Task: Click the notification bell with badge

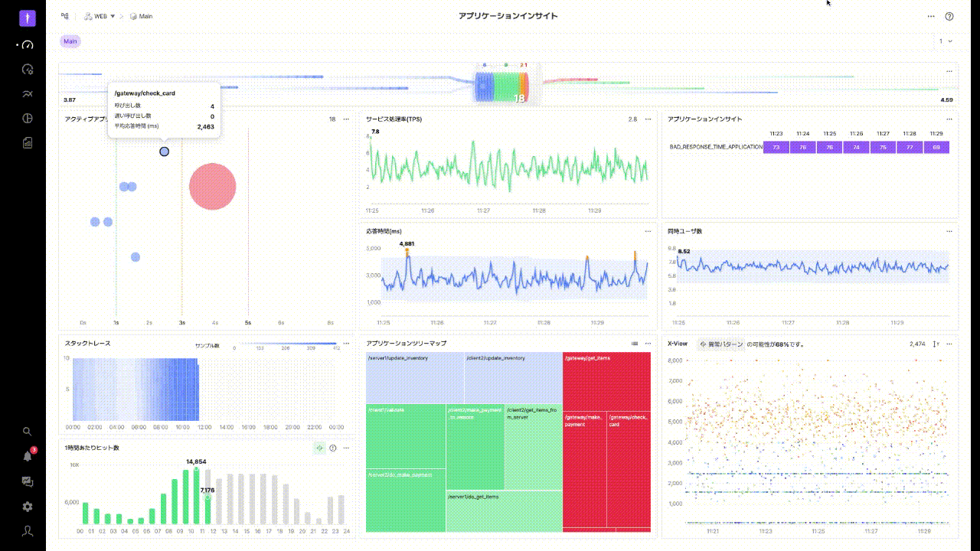Action: pos(28,456)
